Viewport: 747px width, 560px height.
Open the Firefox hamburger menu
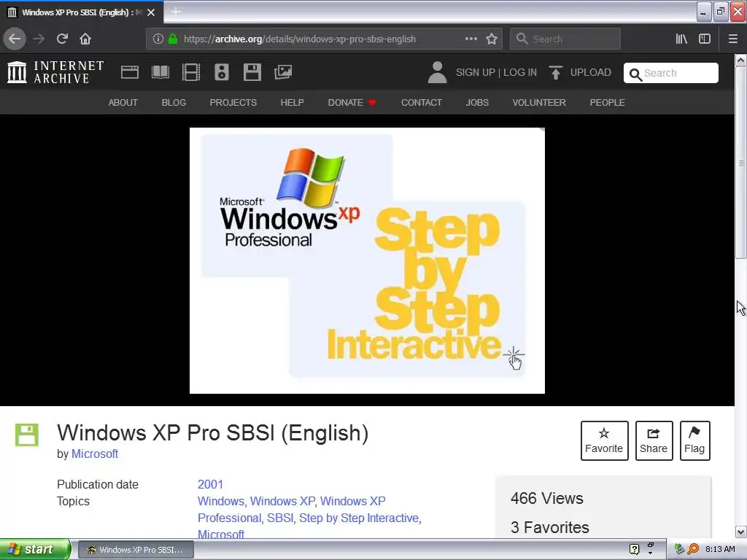point(732,39)
